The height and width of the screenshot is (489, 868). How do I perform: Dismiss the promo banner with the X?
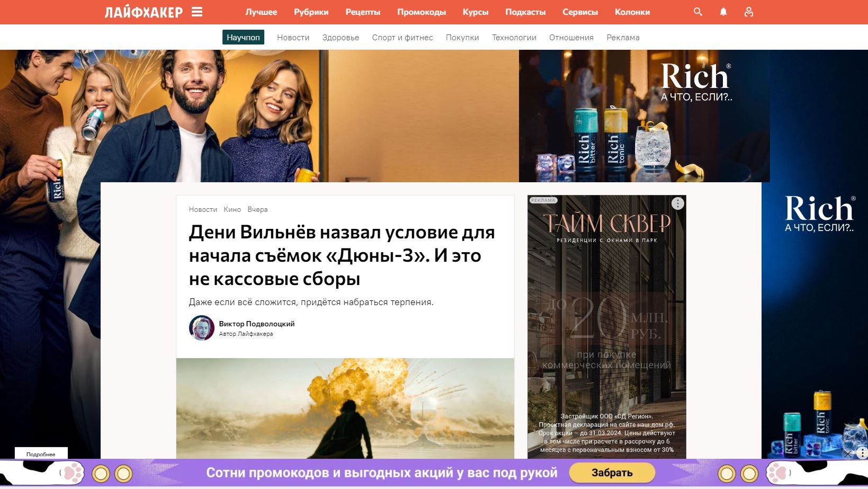(x=848, y=454)
